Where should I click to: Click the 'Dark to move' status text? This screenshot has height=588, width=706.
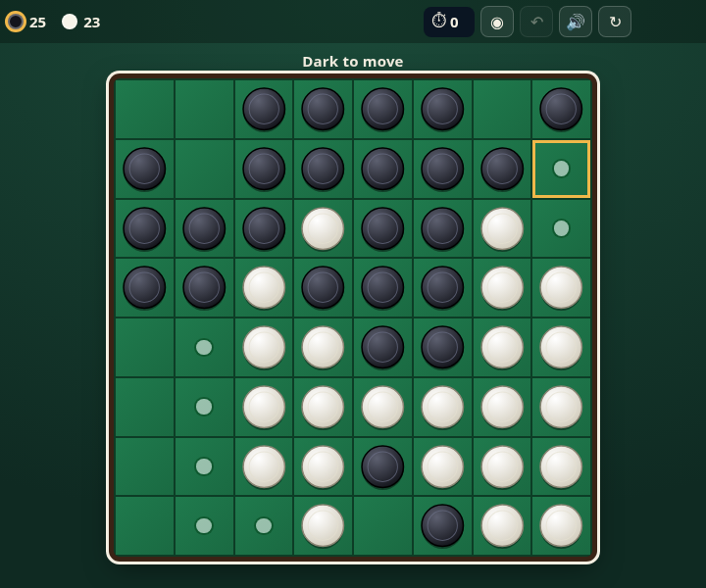coord(353,62)
